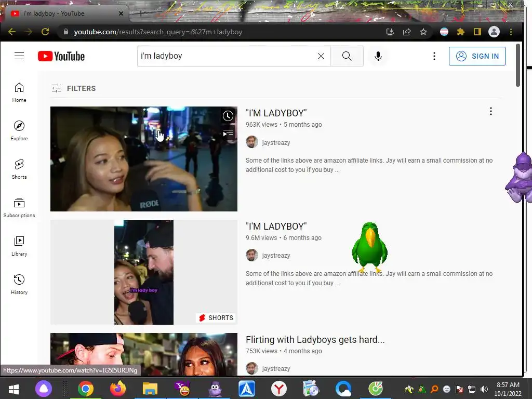Image resolution: width=532 pixels, height=399 pixels.
Task: Click the SHORTS badge on second thumbnail
Action: pos(216,318)
